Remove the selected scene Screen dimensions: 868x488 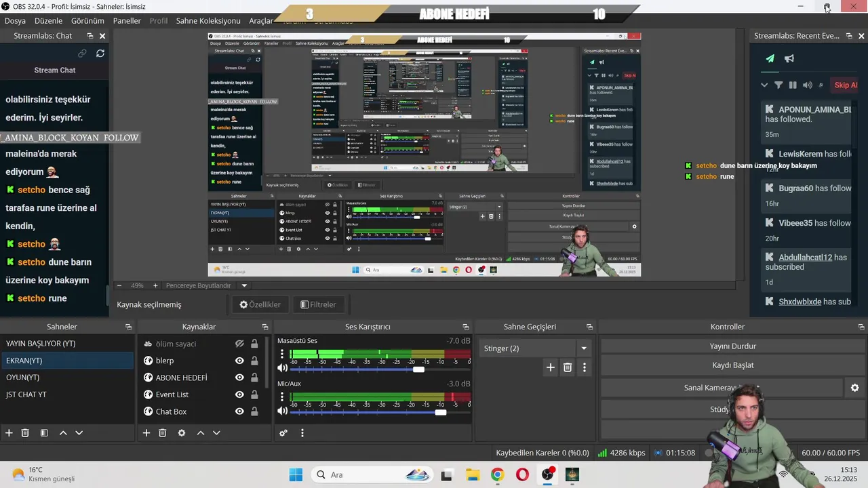25,433
